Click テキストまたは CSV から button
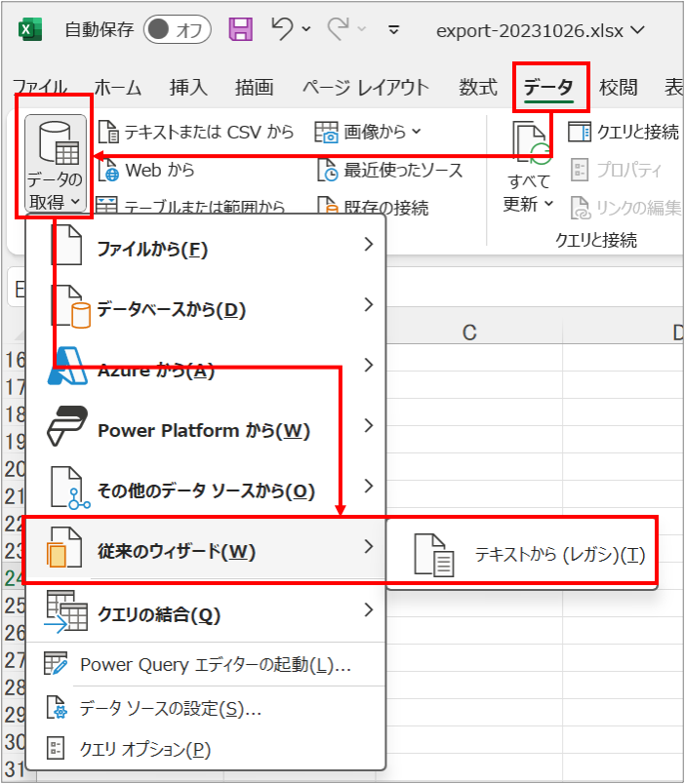 point(196,132)
